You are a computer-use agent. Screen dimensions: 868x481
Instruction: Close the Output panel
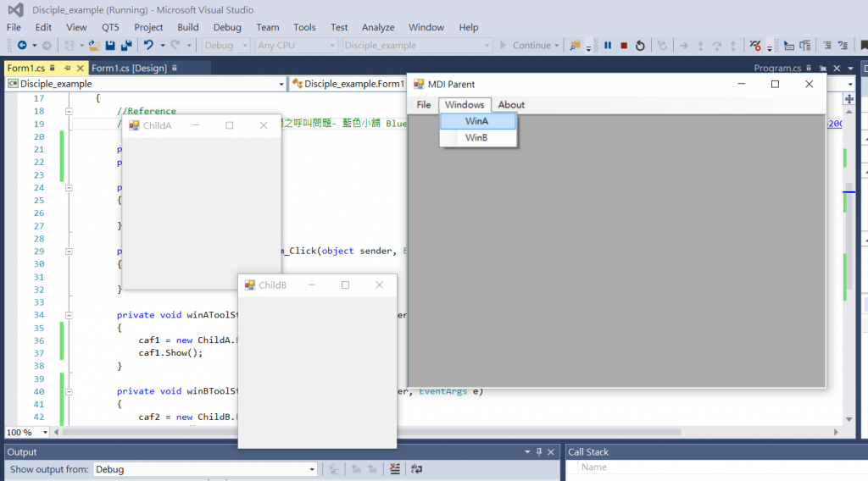(551, 451)
